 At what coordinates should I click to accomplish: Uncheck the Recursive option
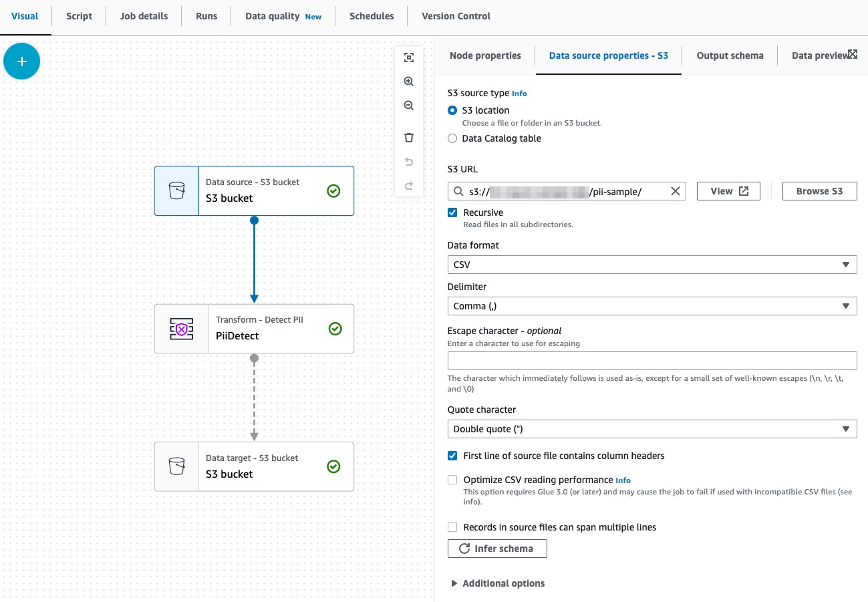(452, 212)
